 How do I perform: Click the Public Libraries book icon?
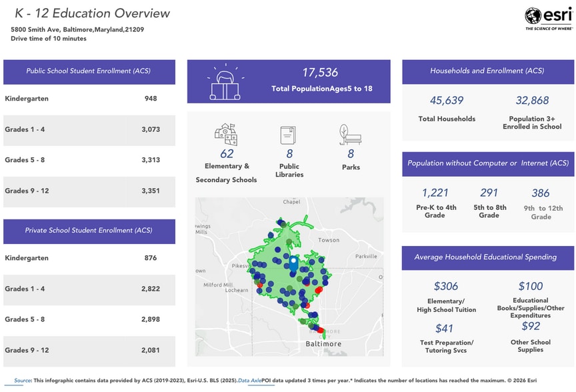click(x=288, y=135)
